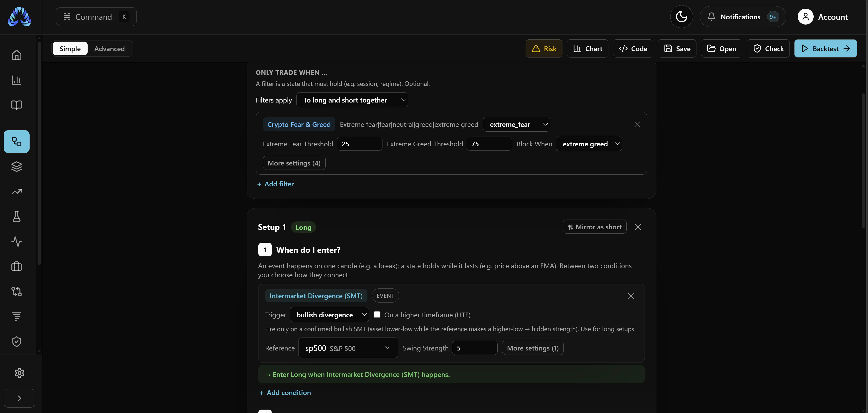Open the home icon in sidebar
Screen dimensions: 868x413
17,55
